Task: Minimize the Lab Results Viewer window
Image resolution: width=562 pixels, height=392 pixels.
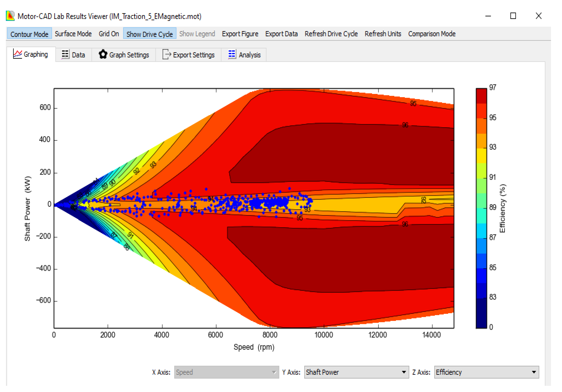Action: pyautogui.click(x=488, y=16)
